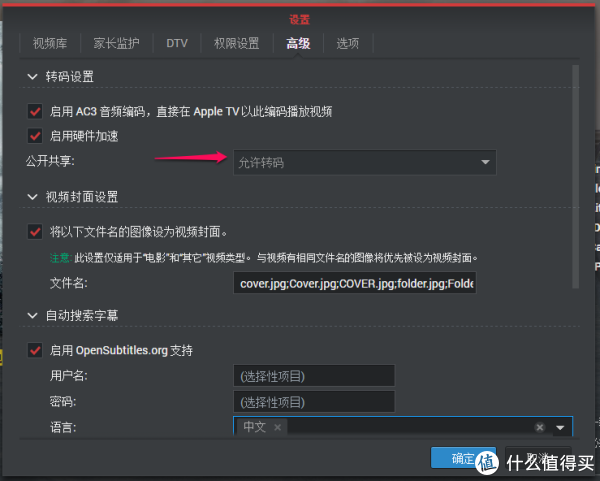The width and height of the screenshot is (600, 481).
Task: Remove the 中文 language tag
Action: coord(279,427)
